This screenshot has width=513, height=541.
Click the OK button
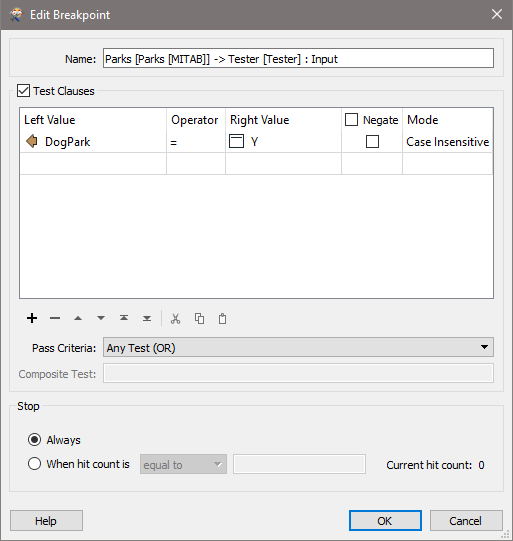tap(385, 520)
